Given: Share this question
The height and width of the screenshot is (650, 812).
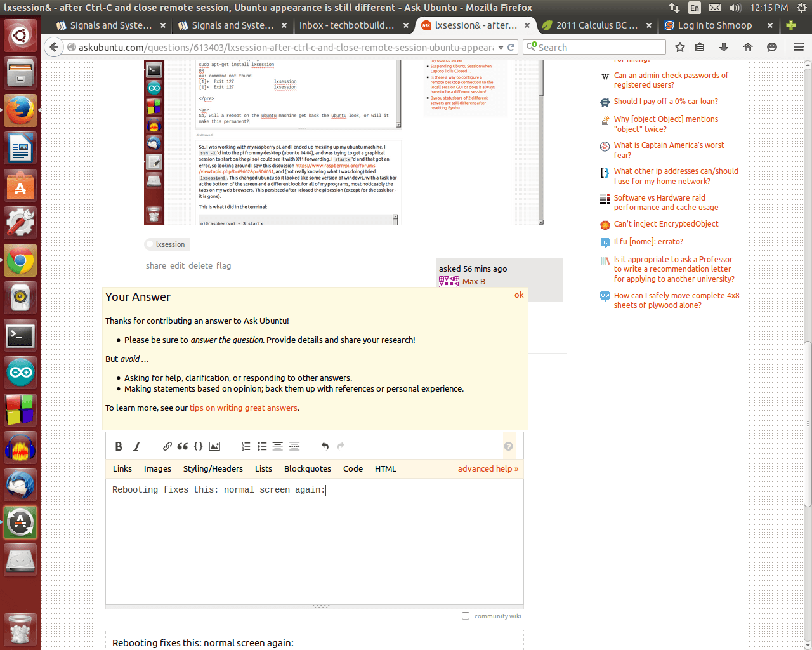Looking at the screenshot, I should 156,265.
